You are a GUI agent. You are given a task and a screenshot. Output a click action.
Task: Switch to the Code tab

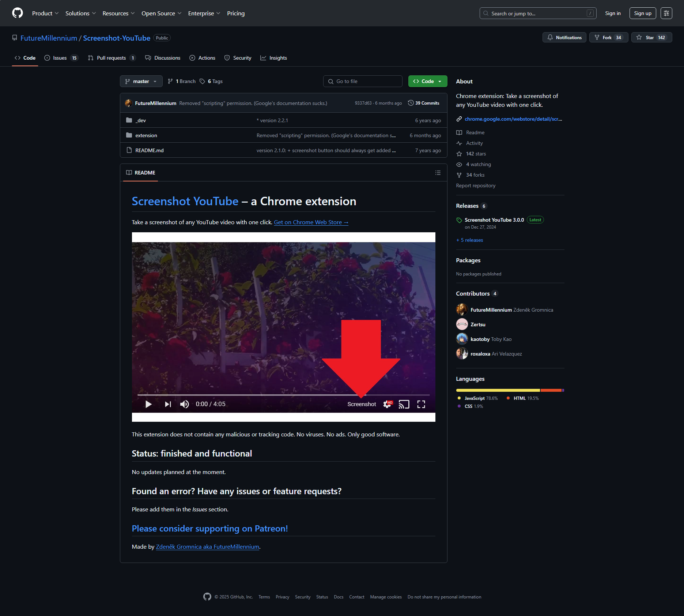point(25,58)
